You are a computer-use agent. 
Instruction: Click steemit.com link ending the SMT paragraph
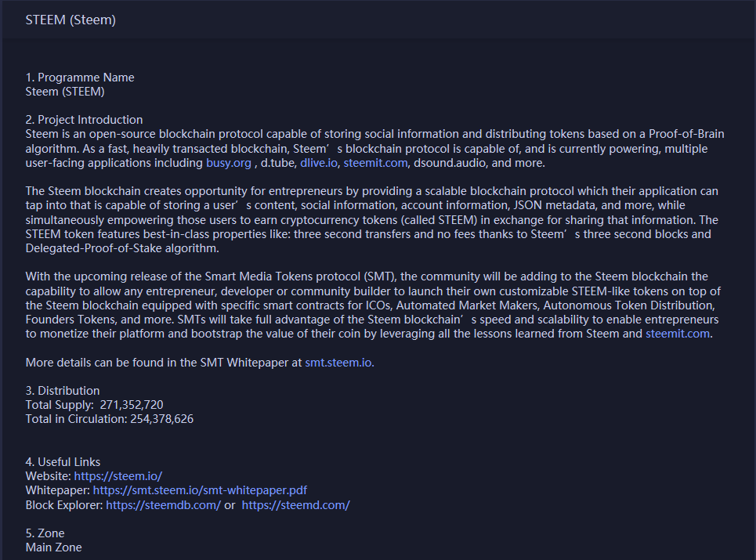tap(678, 334)
